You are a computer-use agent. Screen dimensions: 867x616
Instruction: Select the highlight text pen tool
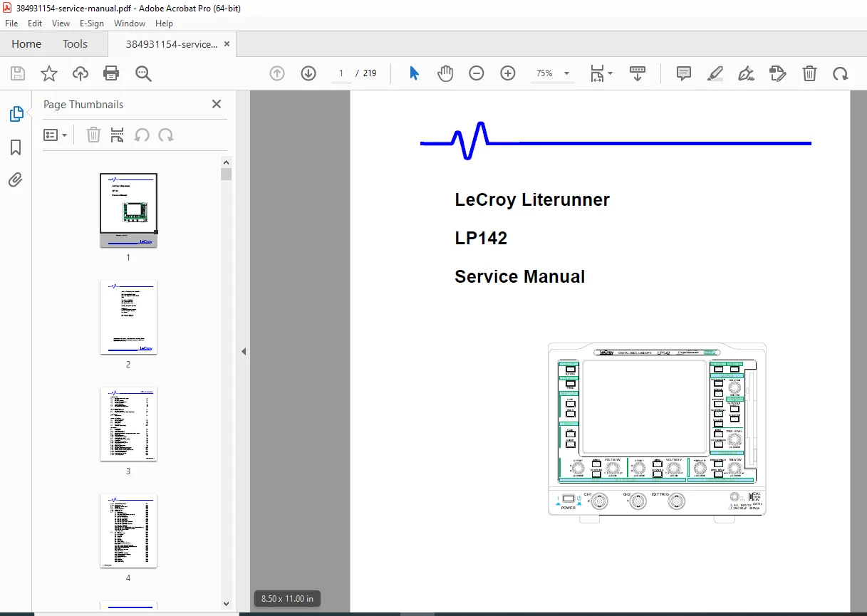pyautogui.click(x=715, y=73)
